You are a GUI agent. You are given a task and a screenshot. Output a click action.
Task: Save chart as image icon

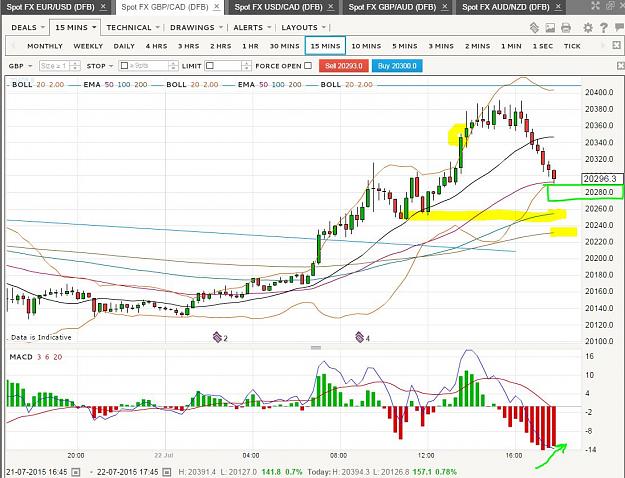(550, 28)
